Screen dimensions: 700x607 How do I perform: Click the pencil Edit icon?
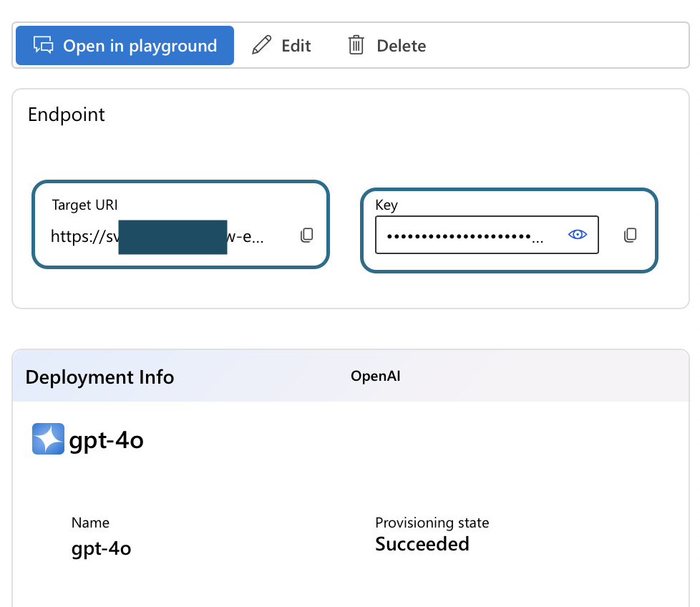263,46
